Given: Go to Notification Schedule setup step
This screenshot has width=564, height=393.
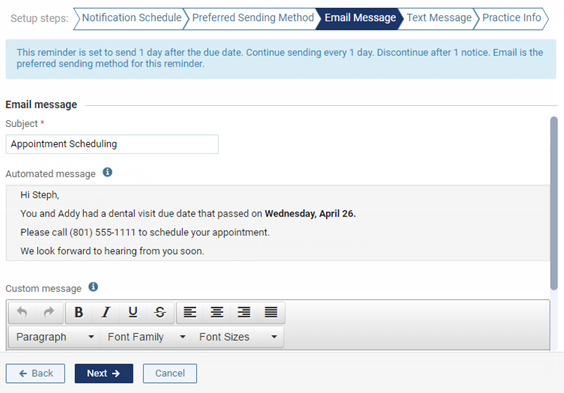Looking at the screenshot, I should pos(131,18).
